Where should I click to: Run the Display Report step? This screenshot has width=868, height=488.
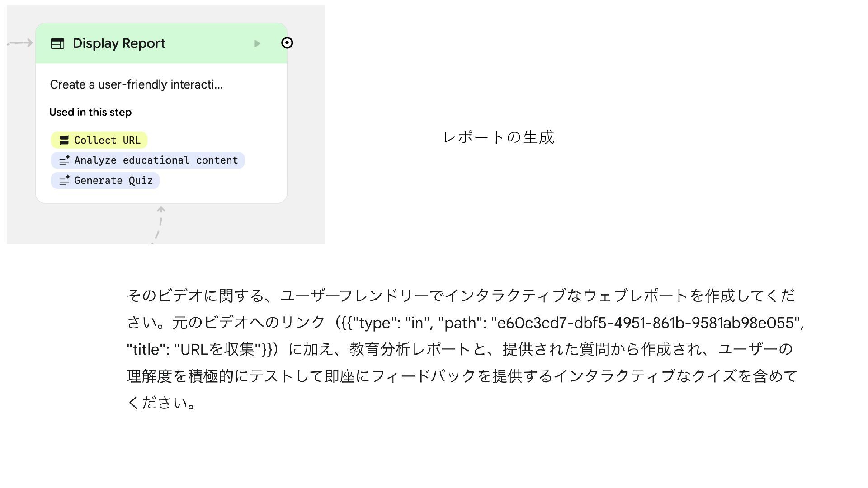[257, 43]
